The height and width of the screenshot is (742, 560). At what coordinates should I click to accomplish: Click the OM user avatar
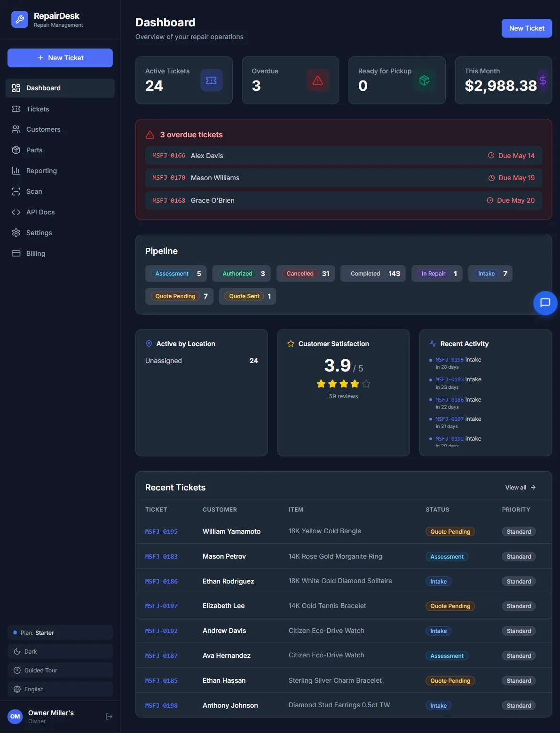15,717
